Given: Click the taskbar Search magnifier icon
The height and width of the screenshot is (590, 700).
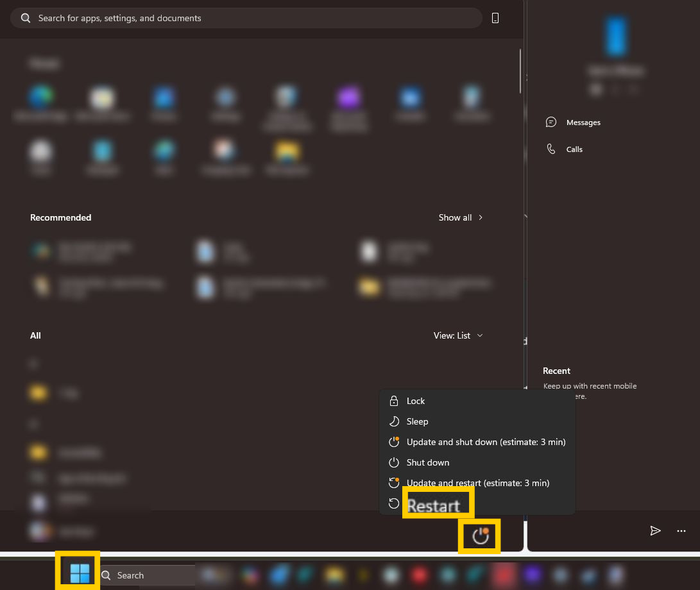Looking at the screenshot, I should point(107,575).
